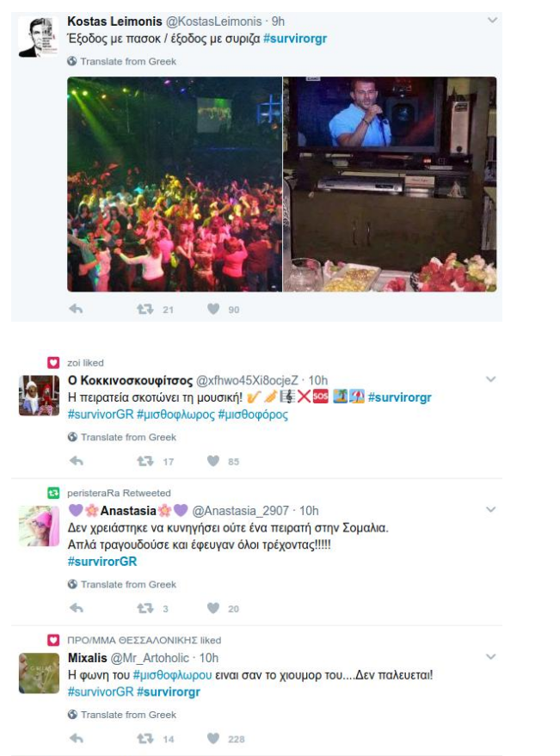Open options chevron on Mixalis tweet

(491, 657)
